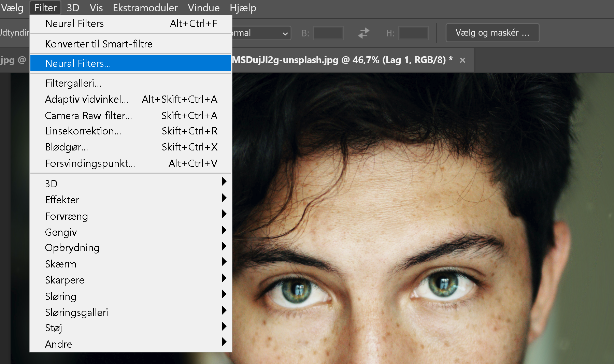Expand the 3D filters submenu
The width and height of the screenshot is (614, 364).
51,183
